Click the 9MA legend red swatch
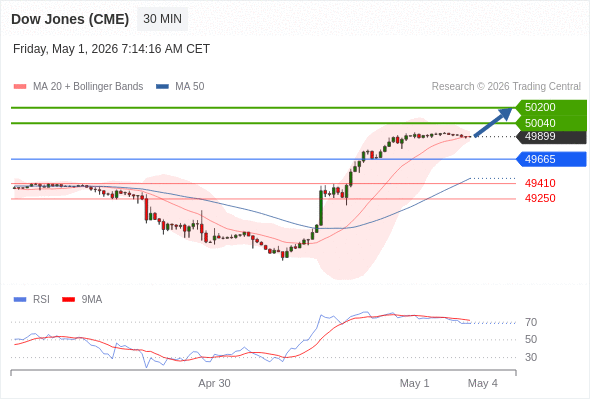 [x=68, y=300]
